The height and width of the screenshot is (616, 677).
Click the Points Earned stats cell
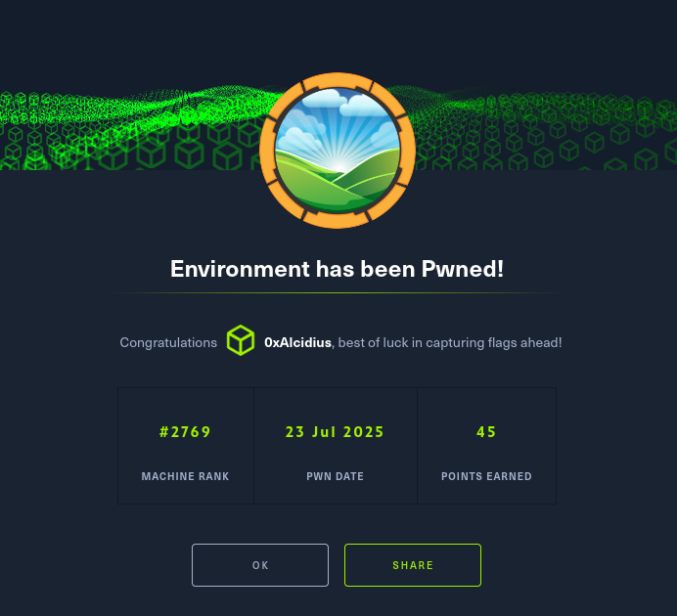pyautogui.click(x=486, y=446)
